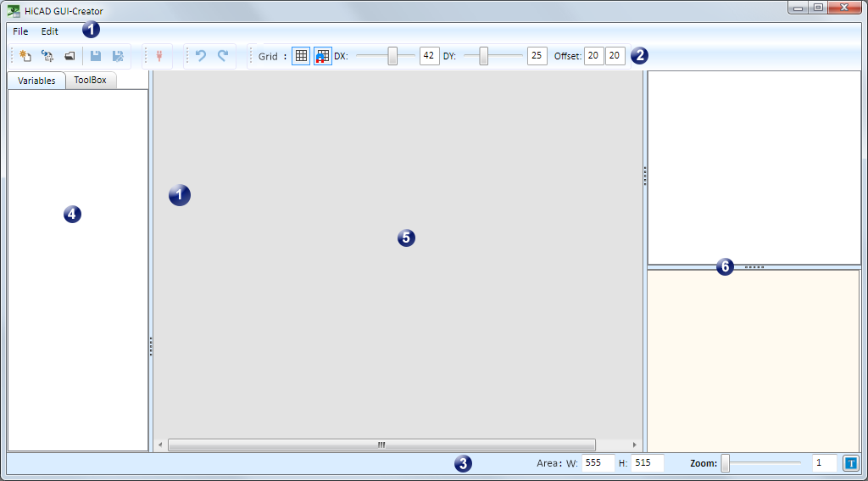Open the File menu
The image size is (868, 481).
[x=20, y=31]
